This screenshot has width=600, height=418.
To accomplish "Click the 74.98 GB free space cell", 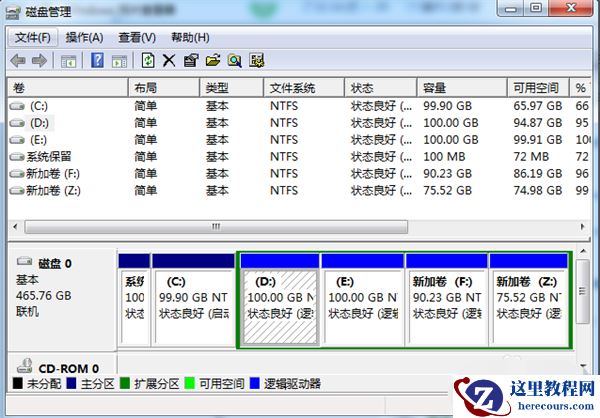I will click(x=538, y=190).
